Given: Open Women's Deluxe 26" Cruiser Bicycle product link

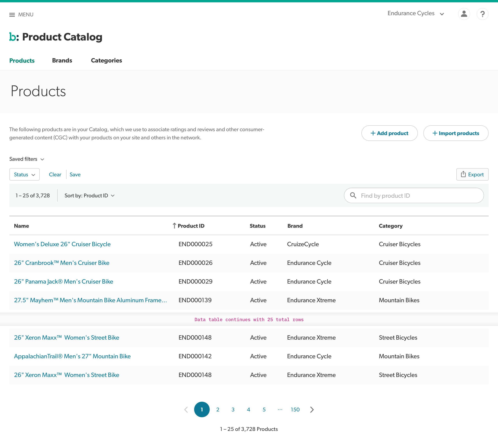Looking at the screenshot, I should click(x=62, y=244).
